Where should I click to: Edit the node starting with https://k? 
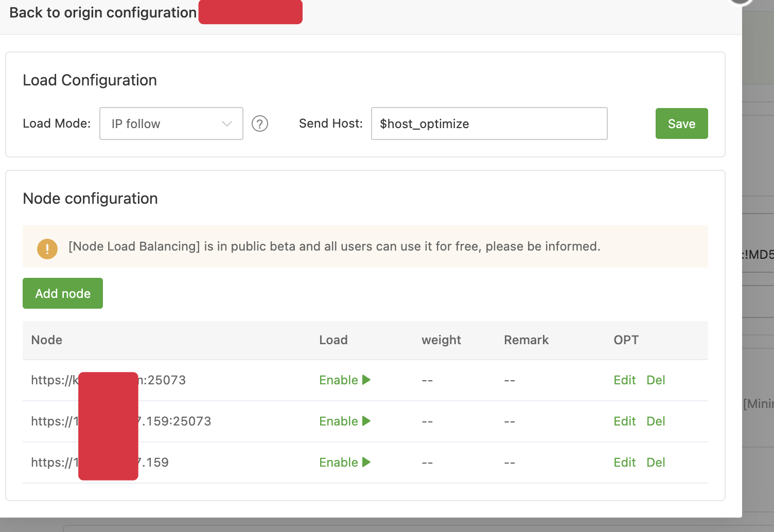click(x=624, y=380)
